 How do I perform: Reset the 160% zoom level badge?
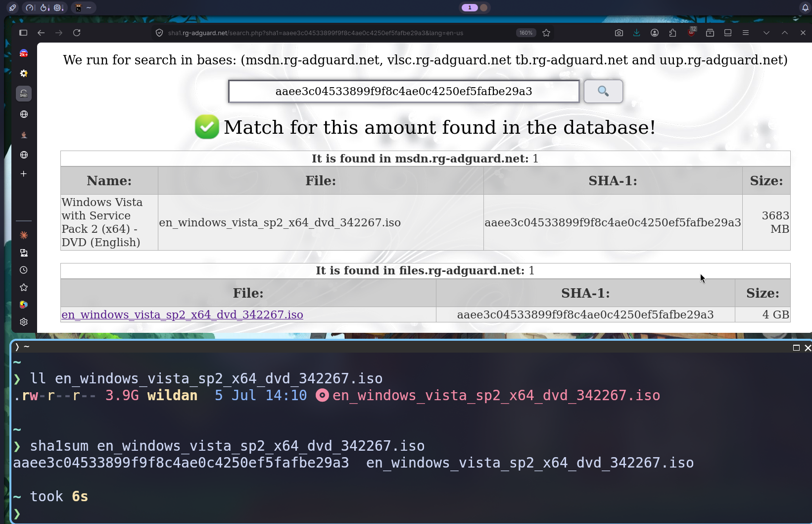click(x=526, y=33)
